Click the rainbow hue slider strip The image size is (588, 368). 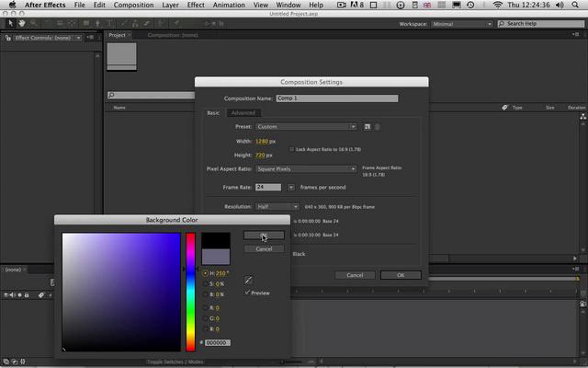pos(190,292)
